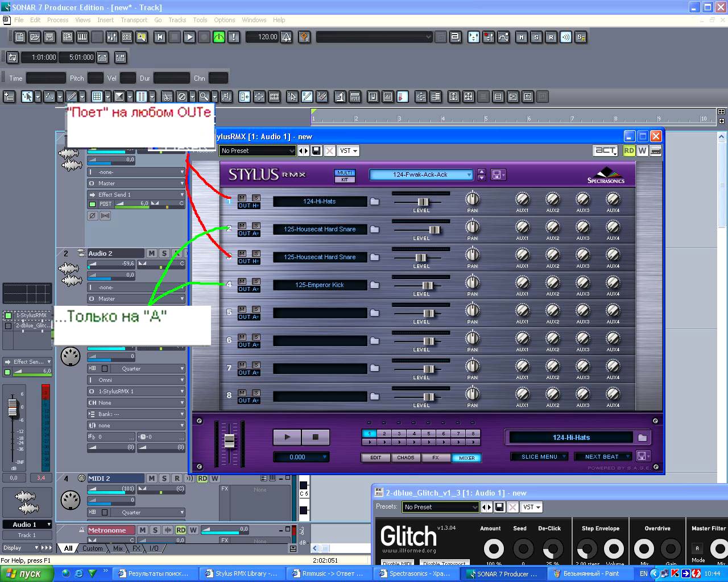
Task: Click AUX1 knob of part 4 Emperor Kick
Action: pos(522,282)
